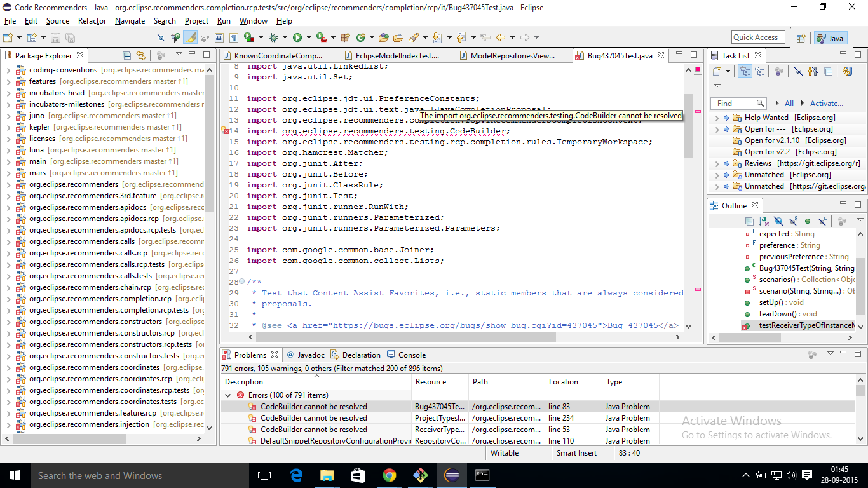Collapse the Errors group in Problems
This screenshot has height=488, width=868.
[228, 395]
